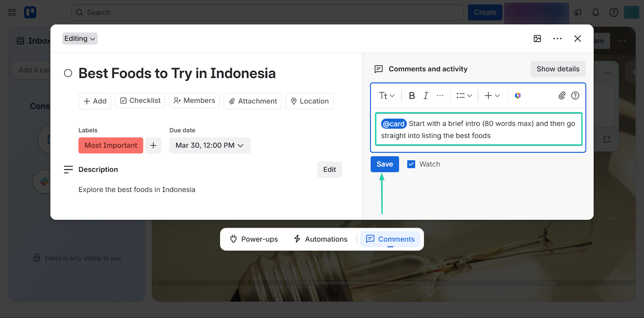644x318 pixels.
Task: Open the card actions three-dot menu
Action: tap(557, 39)
